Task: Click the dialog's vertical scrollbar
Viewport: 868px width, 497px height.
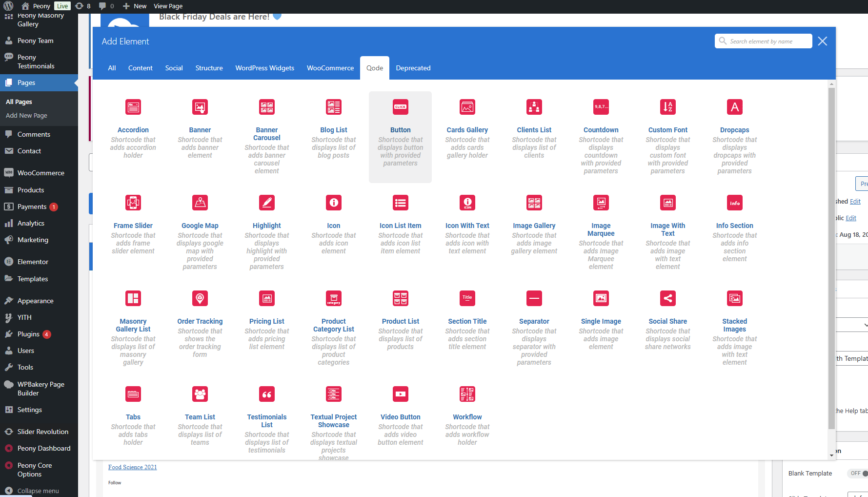Action: point(831,259)
